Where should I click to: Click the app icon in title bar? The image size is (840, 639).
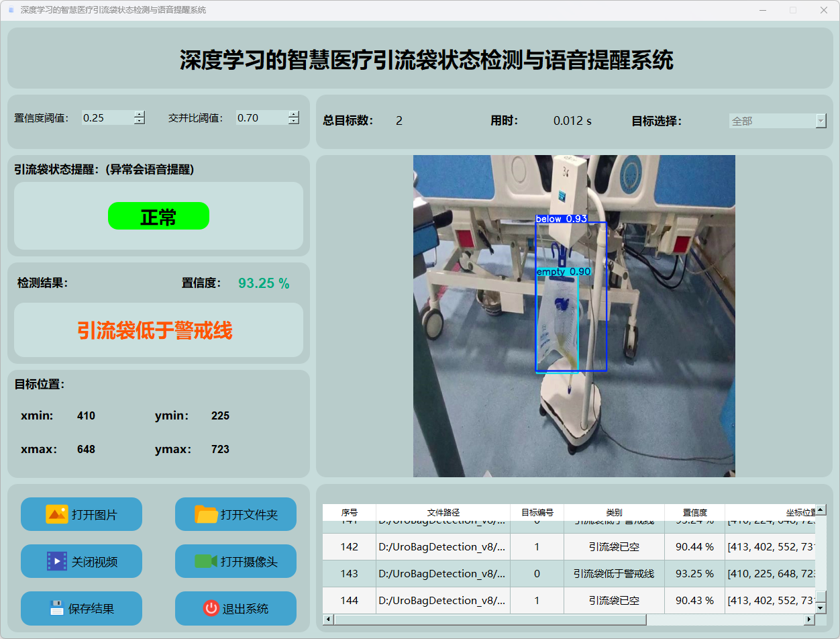[11, 10]
